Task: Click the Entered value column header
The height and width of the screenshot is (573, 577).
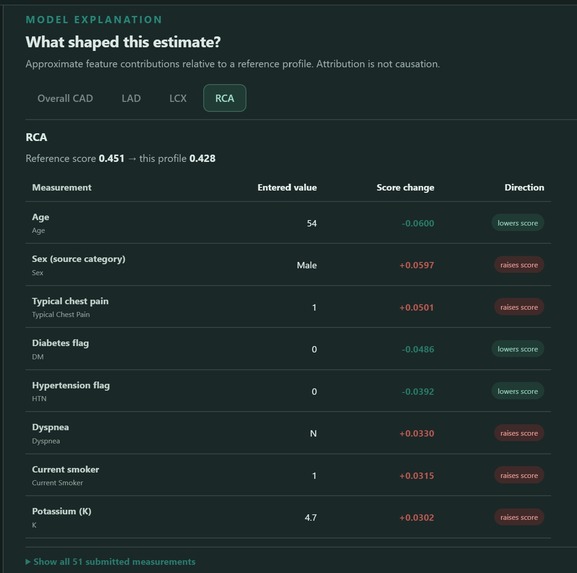Action: click(x=287, y=188)
